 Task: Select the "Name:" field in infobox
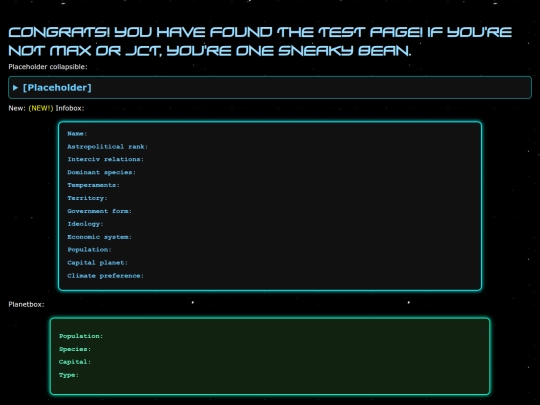point(77,134)
